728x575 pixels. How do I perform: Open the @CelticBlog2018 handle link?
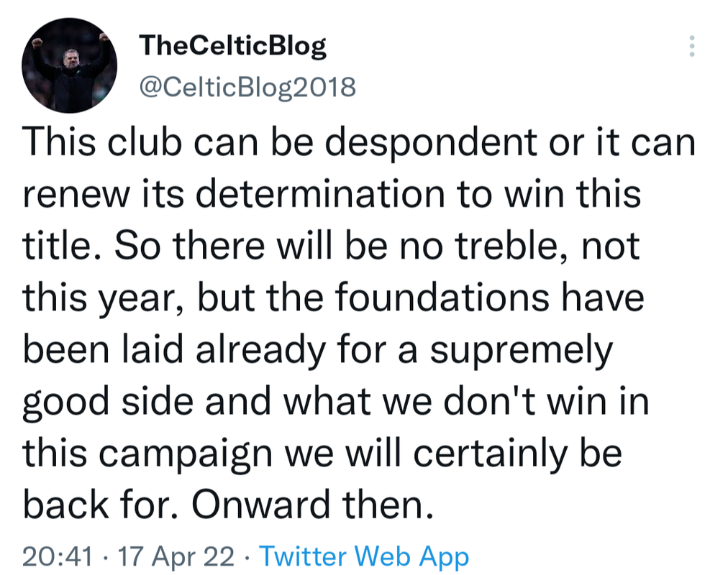coord(247,87)
